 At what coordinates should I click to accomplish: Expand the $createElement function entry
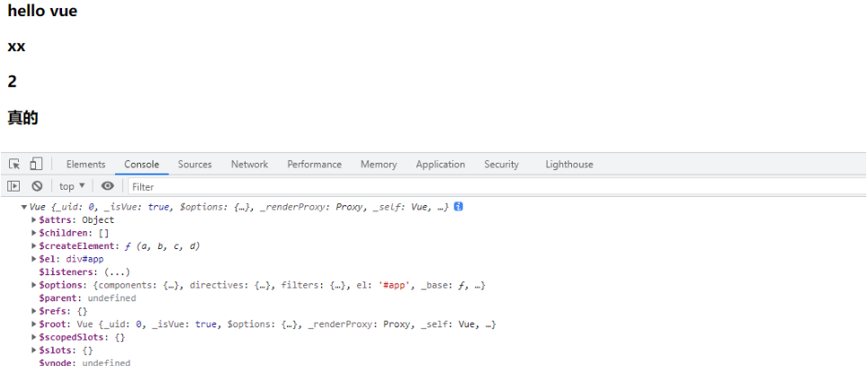pos(34,245)
